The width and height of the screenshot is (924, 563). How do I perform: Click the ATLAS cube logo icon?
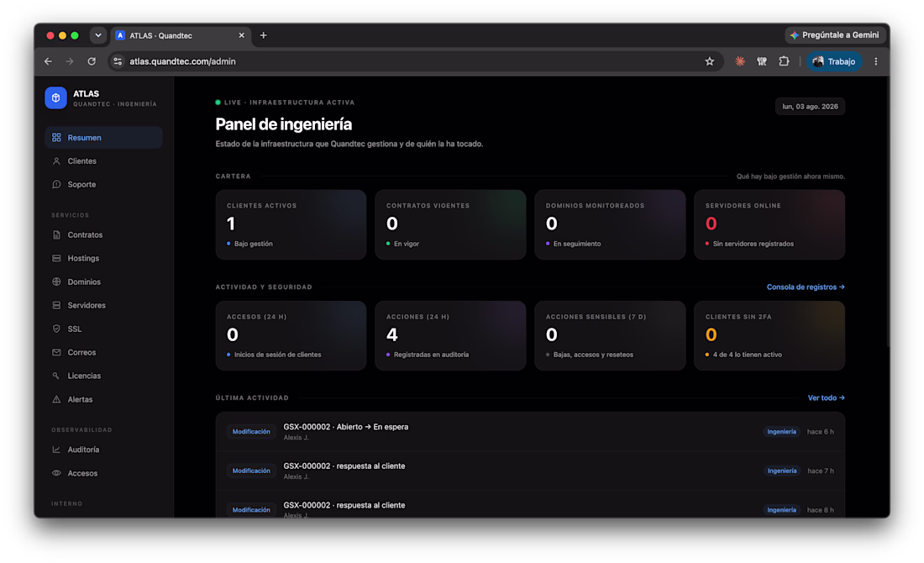tap(56, 97)
